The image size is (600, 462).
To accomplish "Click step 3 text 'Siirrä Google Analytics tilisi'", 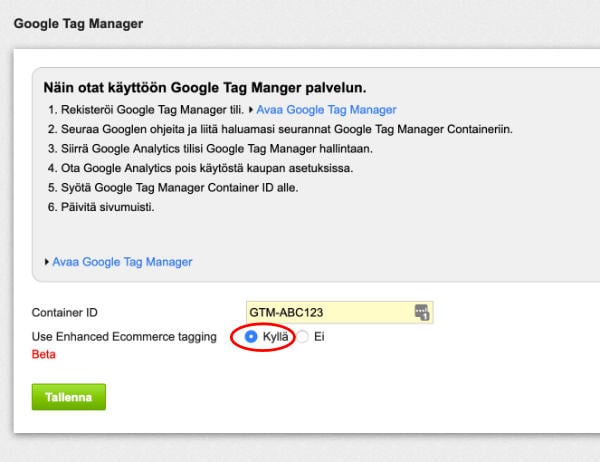I will coord(217,149).
